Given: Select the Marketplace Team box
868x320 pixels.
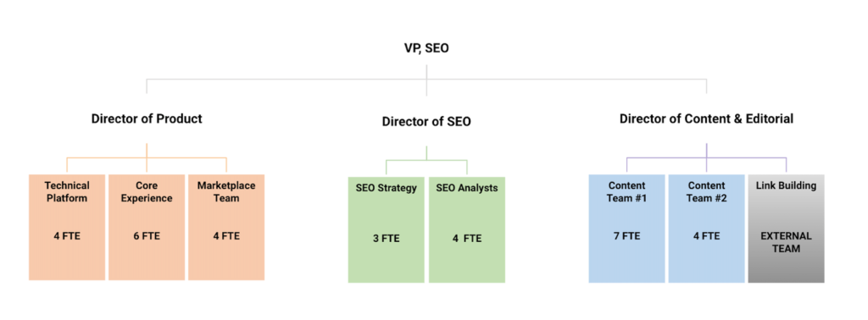Looking at the screenshot, I should coord(226,227).
